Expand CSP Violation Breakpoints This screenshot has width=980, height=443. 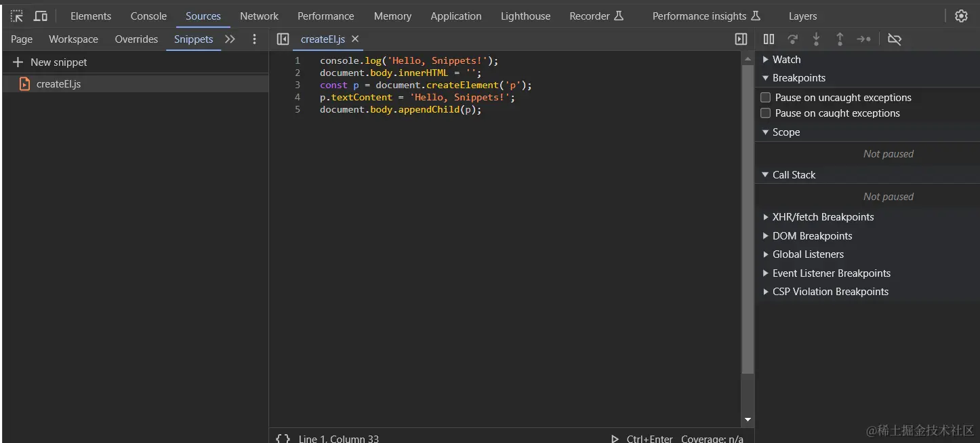coord(766,292)
